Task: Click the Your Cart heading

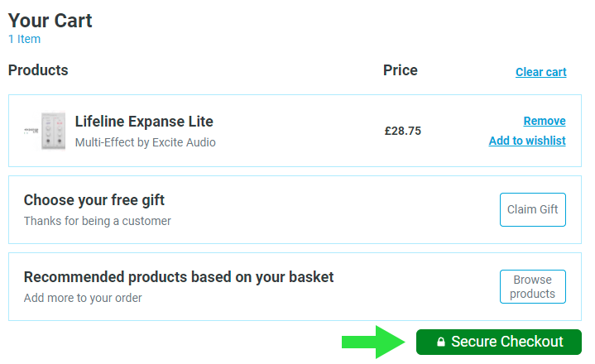Action: tap(50, 20)
